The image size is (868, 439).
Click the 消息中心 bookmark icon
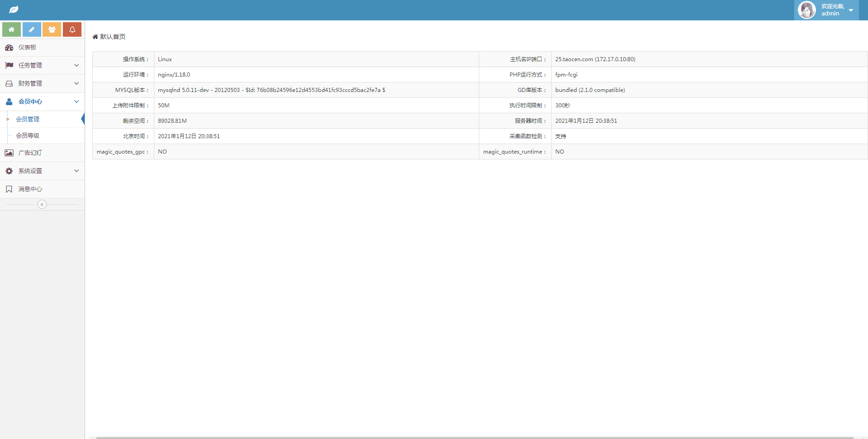(9, 189)
